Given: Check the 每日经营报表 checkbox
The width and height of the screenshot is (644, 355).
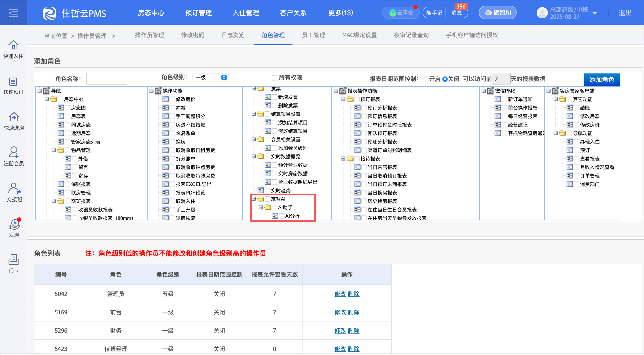Looking at the screenshot, I should click(x=504, y=116).
